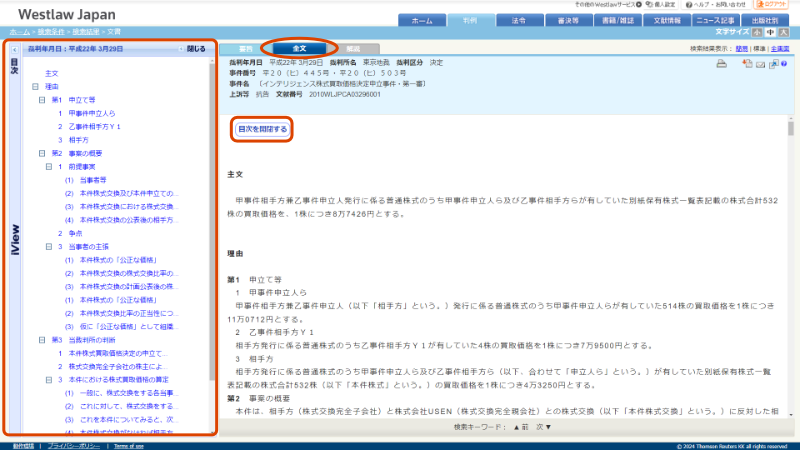Switch to the 要旨 tab

tap(245, 48)
